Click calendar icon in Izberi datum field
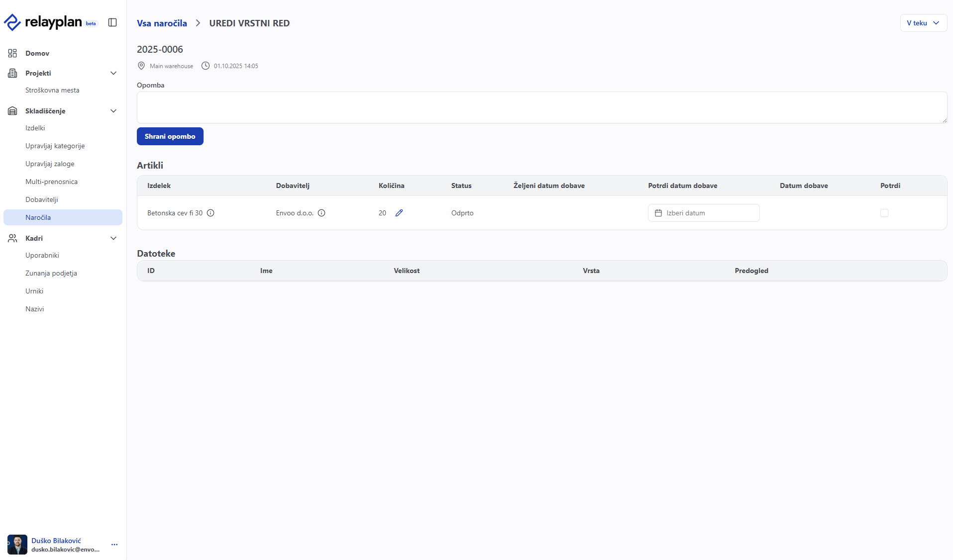The image size is (953, 560). [x=658, y=213]
